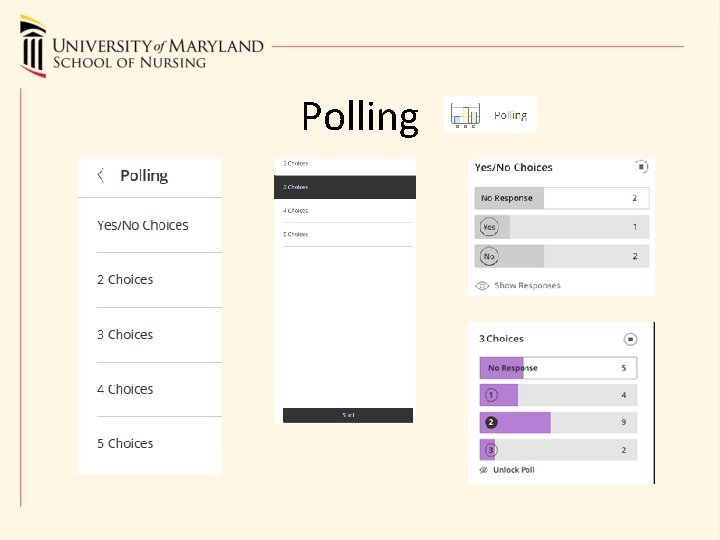The image size is (720, 540).
Task: Click the back arrow beside Polling header
Action: pos(101,176)
